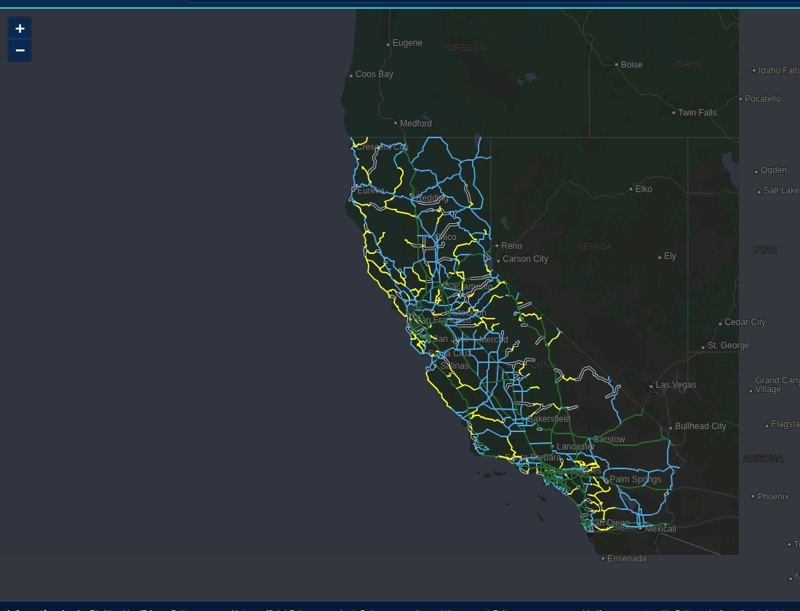Click the Reno city label
This screenshot has height=611, width=800.
click(x=511, y=246)
